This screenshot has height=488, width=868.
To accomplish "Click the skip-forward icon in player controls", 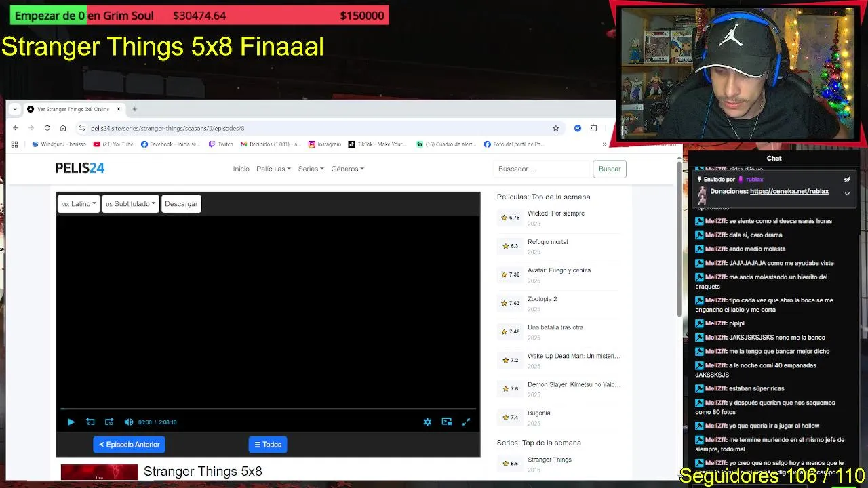I will 109,422.
